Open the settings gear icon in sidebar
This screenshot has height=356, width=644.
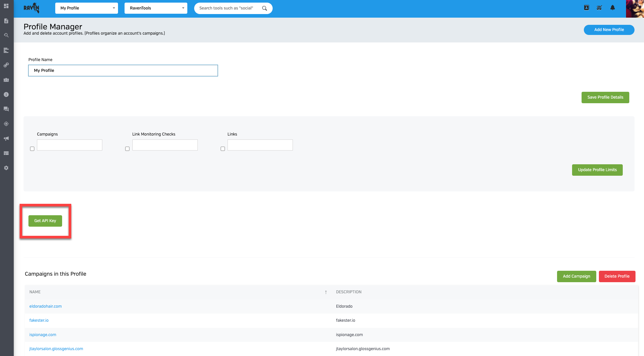pyautogui.click(x=6, y=168)
